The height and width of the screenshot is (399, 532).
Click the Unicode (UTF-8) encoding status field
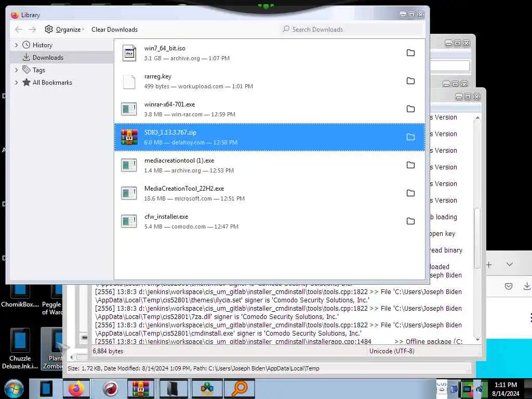pos(392,351)
